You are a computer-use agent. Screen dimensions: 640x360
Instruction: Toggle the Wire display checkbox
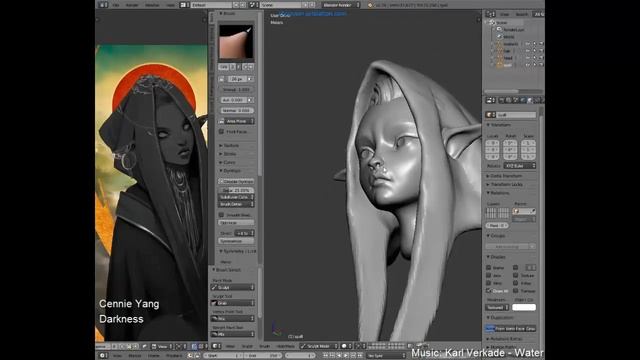click(489, 283)
